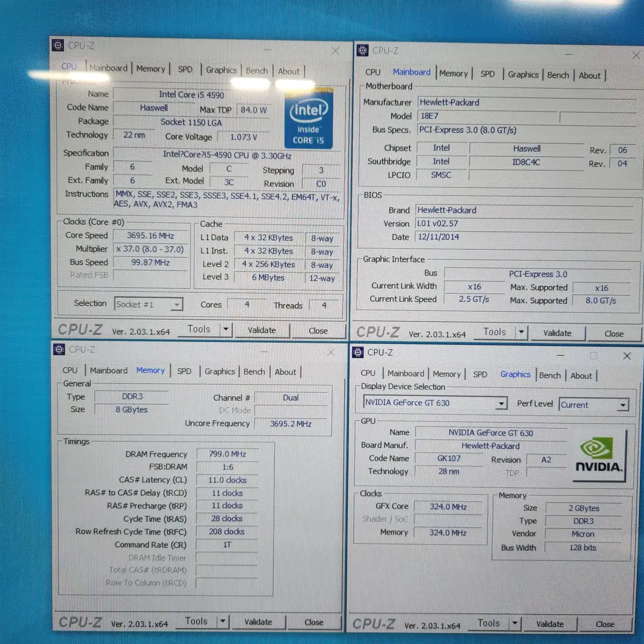Click Close button in Mainboard window footer
The image size is (644, 644).
(614, 333)
